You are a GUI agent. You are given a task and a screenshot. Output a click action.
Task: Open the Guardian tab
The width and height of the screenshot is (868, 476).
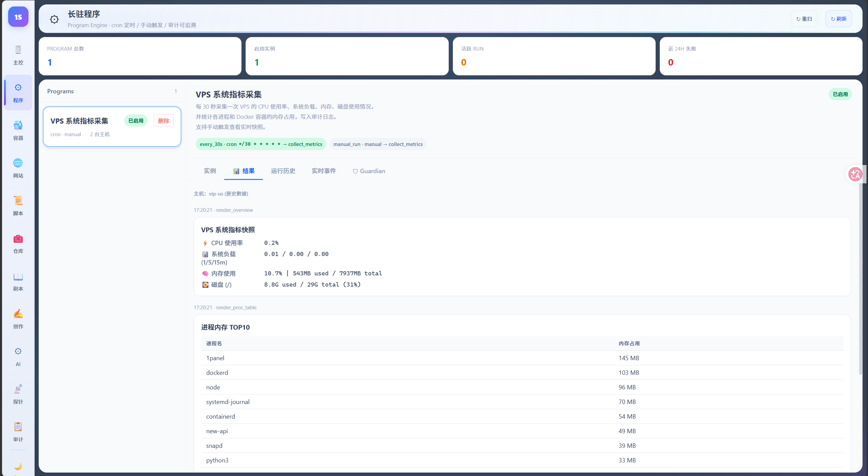pyautogui.click(x=369, y=171)
